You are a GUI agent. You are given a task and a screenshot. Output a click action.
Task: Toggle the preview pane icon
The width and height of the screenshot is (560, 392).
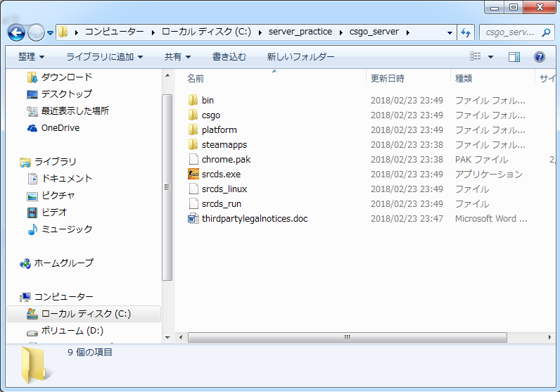point(514,57)
